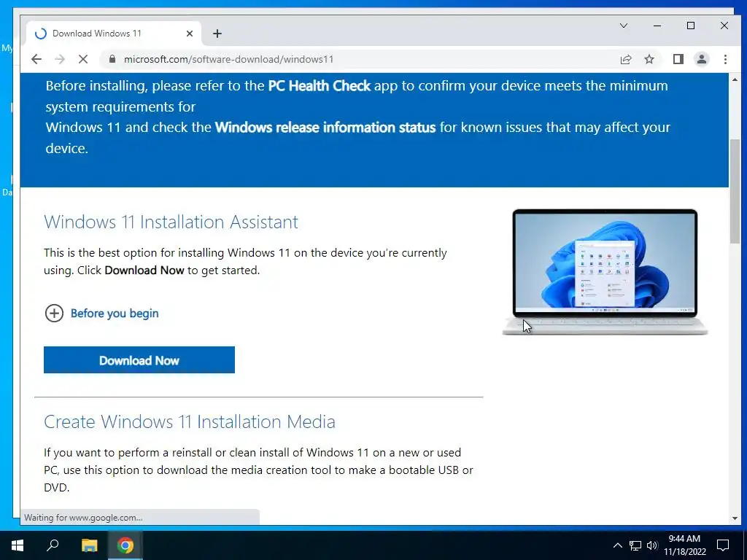
Task: Show hidden system tray icons
Action: (x=617, y=545)
